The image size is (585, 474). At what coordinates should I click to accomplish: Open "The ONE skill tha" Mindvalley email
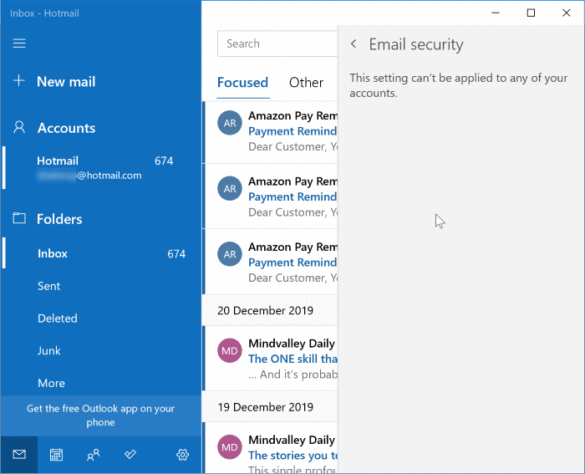tap(270, 358)
